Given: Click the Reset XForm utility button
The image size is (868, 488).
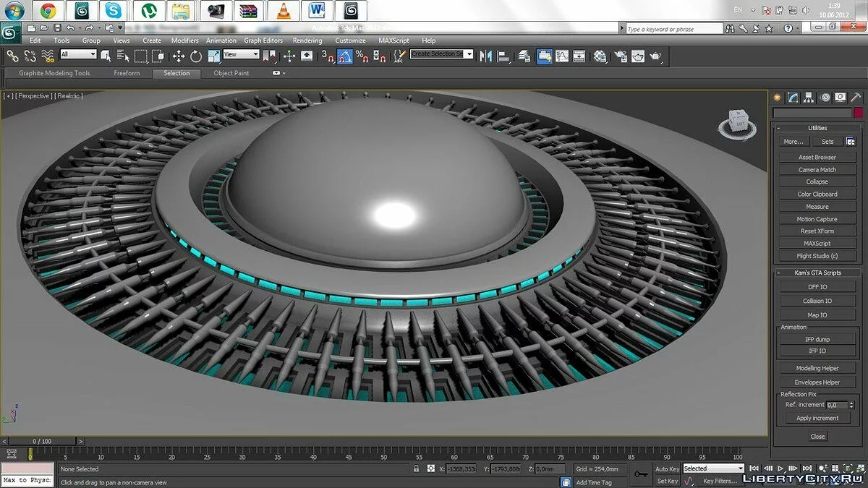Looking at the screenshot, I should pos(817,231).
